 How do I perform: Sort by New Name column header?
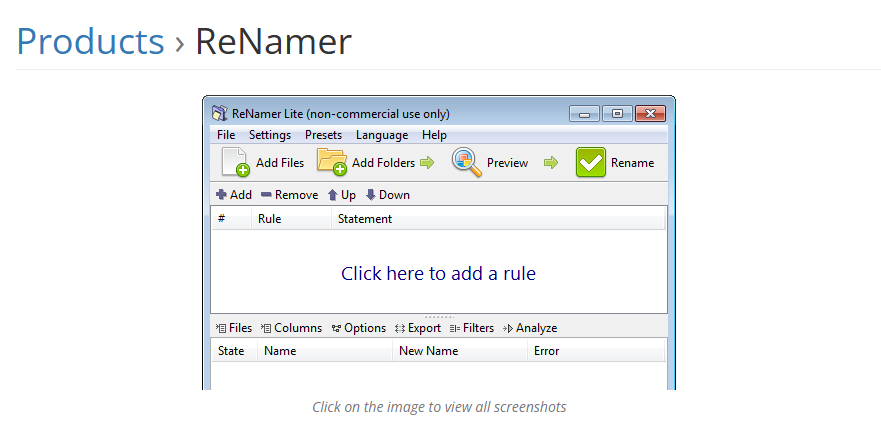[460, 351]
